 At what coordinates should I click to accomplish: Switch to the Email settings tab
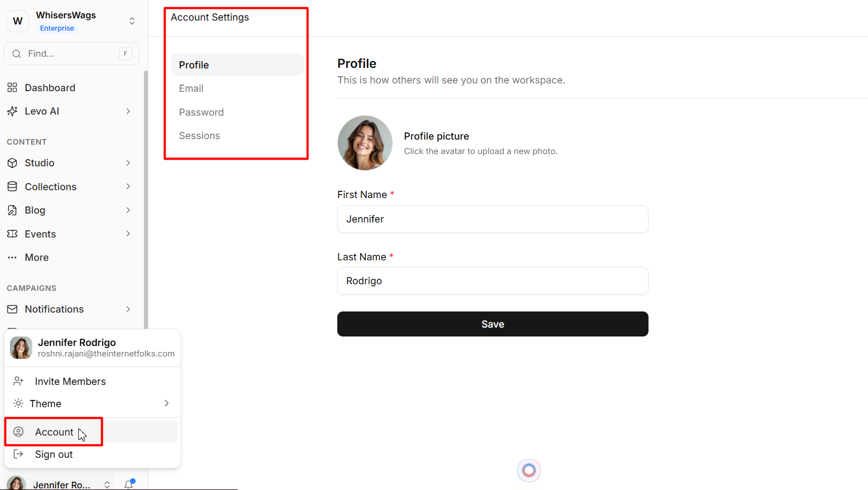pos(191,88)
